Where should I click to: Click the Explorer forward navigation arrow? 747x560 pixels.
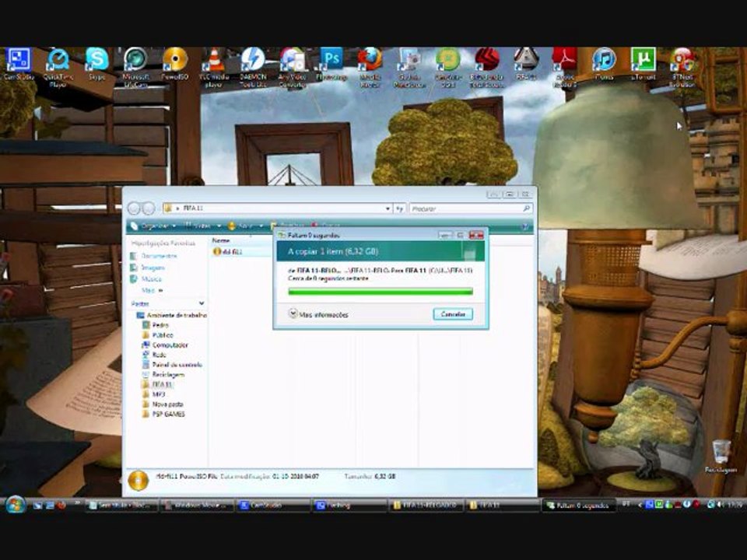tap(149, 208)
